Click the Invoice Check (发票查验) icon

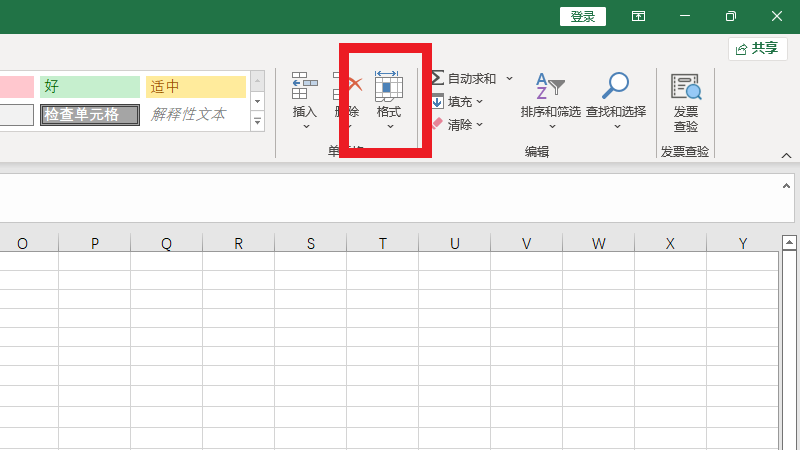pyautogui.click(x=686, y=88)
